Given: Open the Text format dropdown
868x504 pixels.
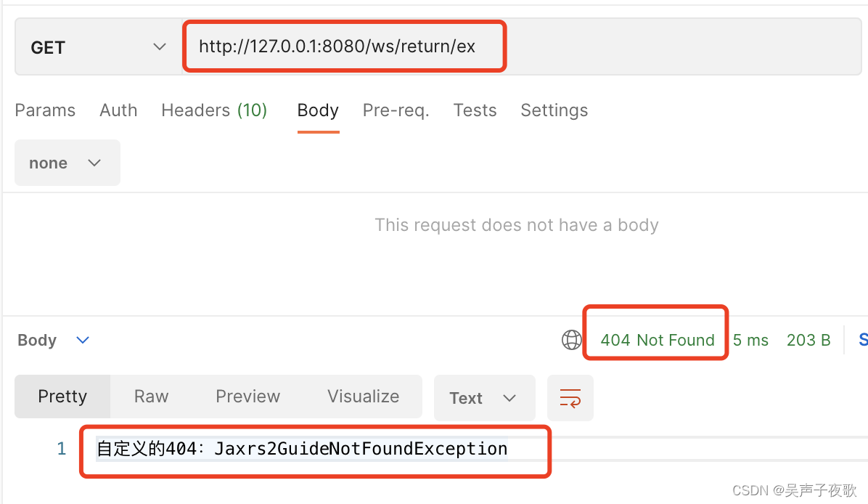Looking at the screenshot, I should pyautogui.click(x=484, y=398).
